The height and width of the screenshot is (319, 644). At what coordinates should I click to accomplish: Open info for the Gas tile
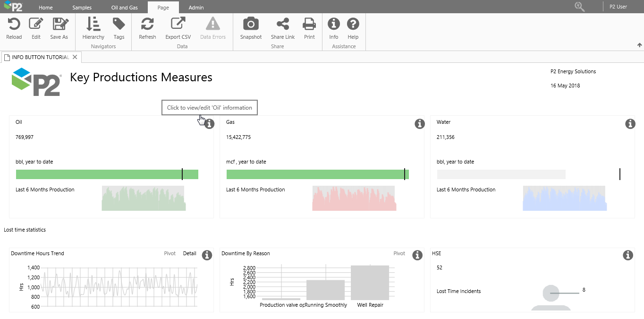point(419,124)
